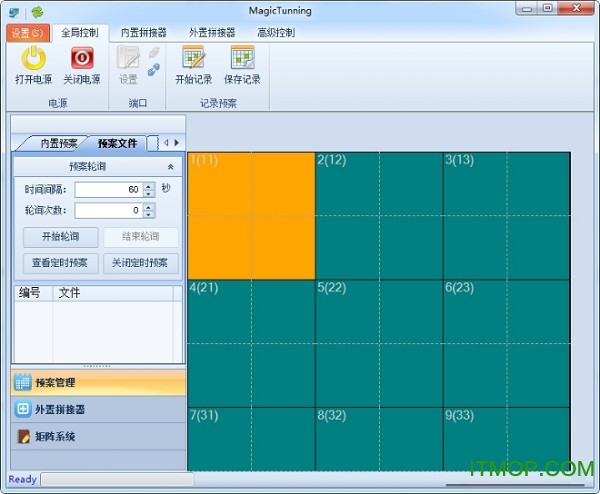Start recording with 开始记录 icon
Screen dimensions: 600x494
click(194, 58)
